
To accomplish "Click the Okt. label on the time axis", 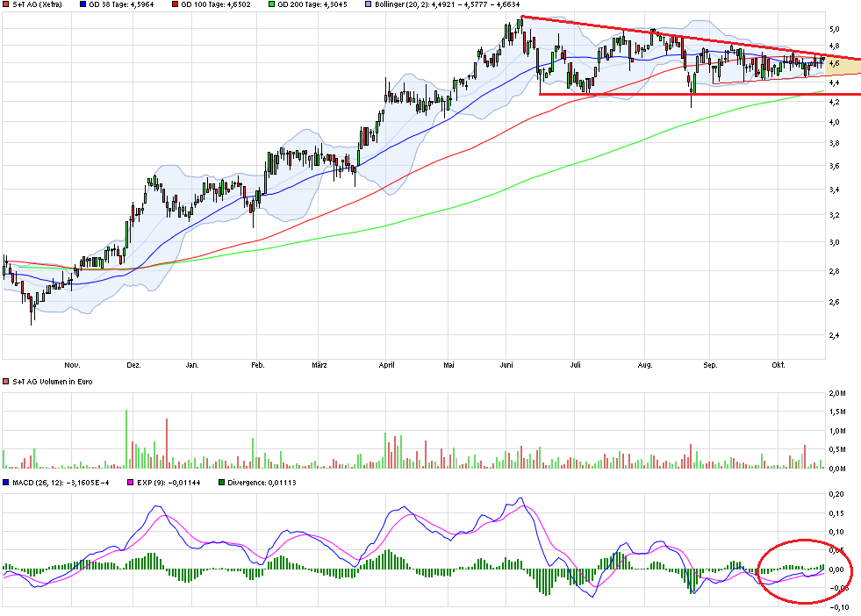I will pyautogui.click(x=780, y=363).
